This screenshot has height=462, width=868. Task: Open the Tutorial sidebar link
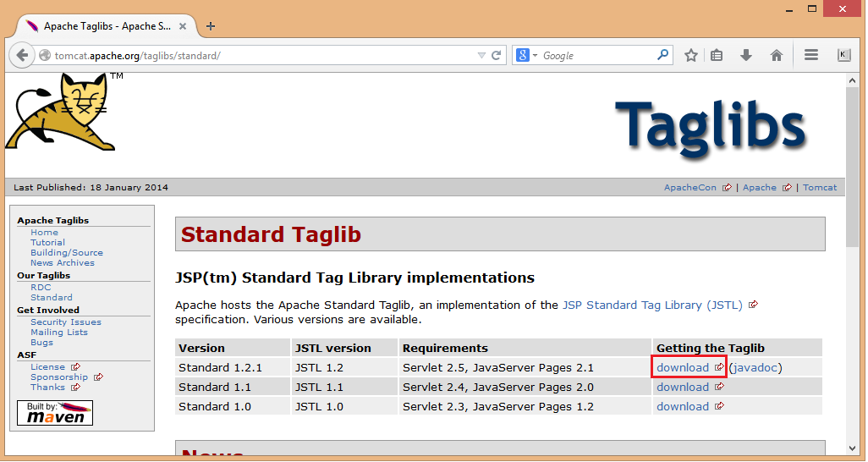(x=47, y=243)
